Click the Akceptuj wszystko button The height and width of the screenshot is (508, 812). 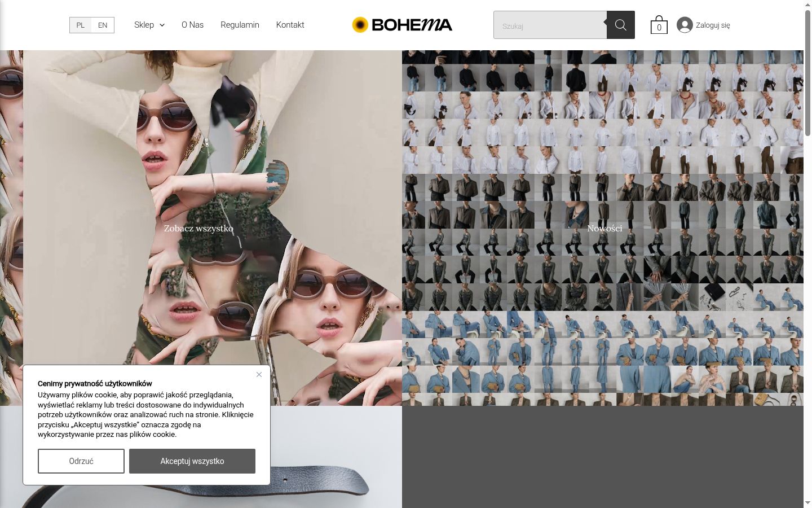tap(192, 461)
